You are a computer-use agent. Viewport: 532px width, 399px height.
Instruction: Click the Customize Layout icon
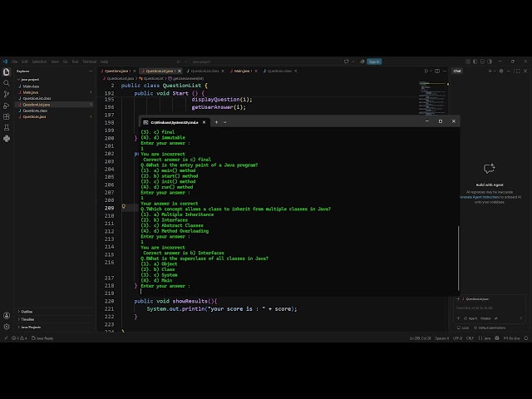coord(467,62)
